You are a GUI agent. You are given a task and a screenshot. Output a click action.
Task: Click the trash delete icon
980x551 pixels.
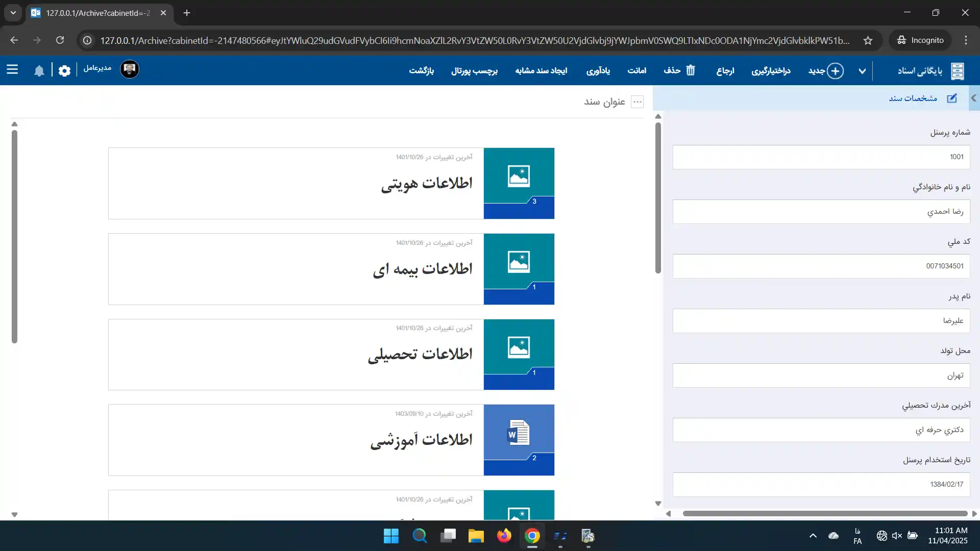point(691,70)
